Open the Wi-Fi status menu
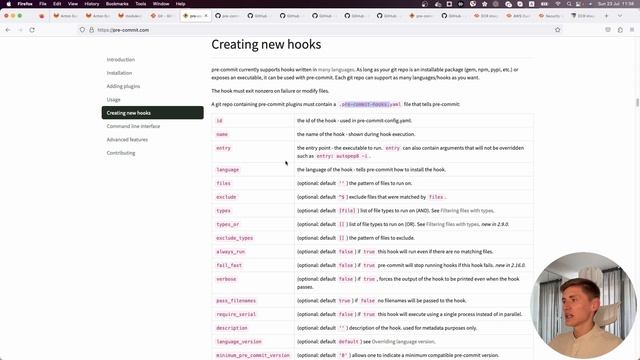Viewport: 640px width, 360px height. pyautogui.click(x=558, y=4)
